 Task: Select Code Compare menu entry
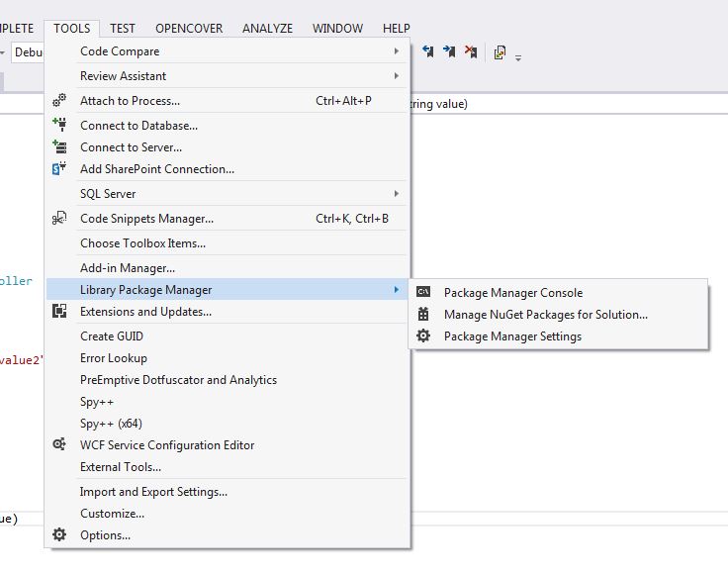(227, 51)
